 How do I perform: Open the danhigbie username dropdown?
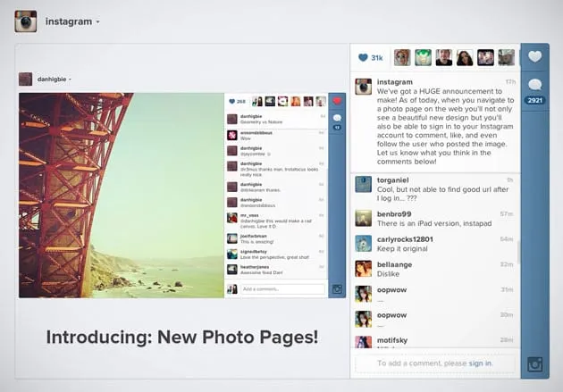click(x=70, y=79)
